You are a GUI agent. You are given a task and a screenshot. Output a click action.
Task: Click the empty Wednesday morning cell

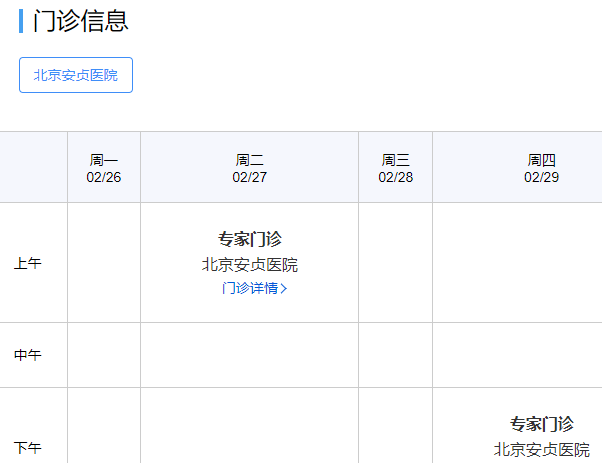[x=396, y=263]
